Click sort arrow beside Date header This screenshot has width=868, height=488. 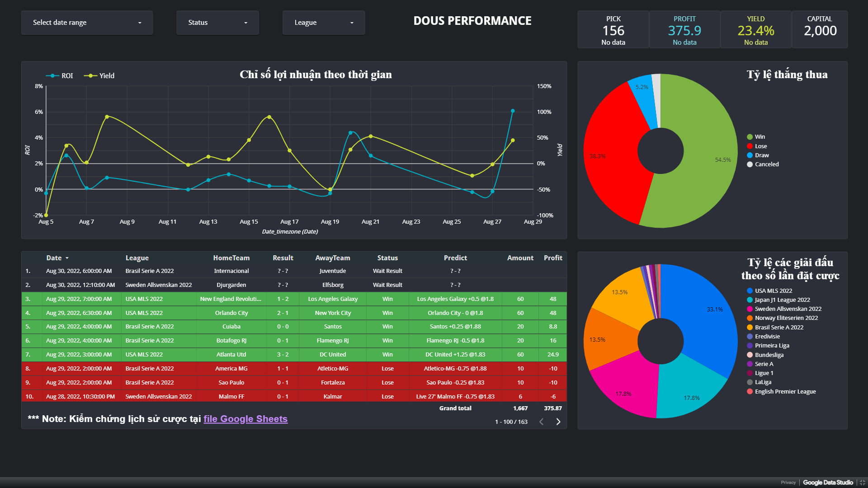(67, 258)
